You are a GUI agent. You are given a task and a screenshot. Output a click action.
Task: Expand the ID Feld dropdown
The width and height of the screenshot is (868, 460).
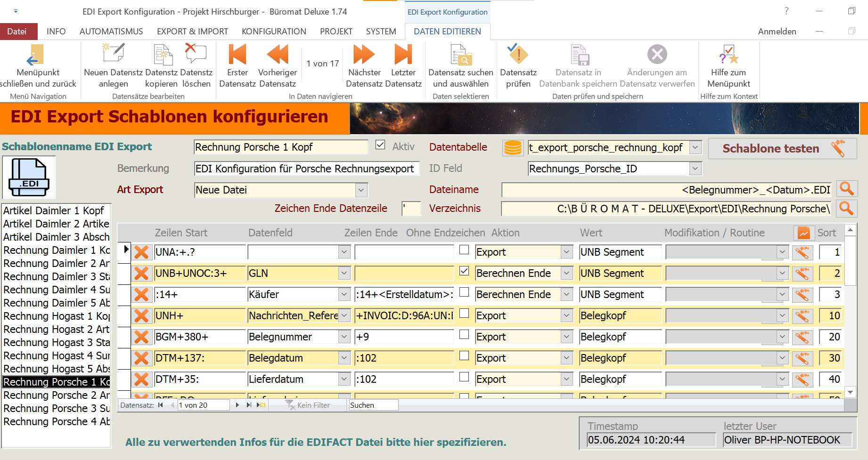(x=695, y=169)
